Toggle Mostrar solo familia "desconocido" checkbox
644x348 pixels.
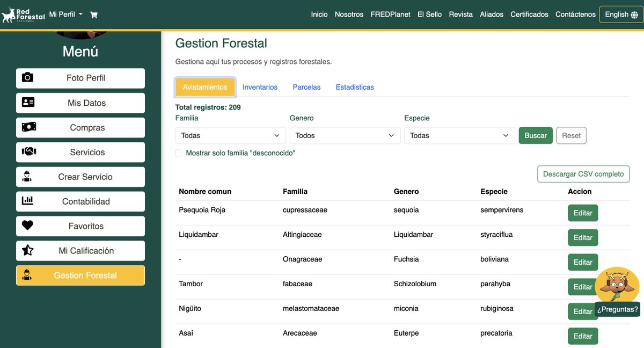[179, 153]
